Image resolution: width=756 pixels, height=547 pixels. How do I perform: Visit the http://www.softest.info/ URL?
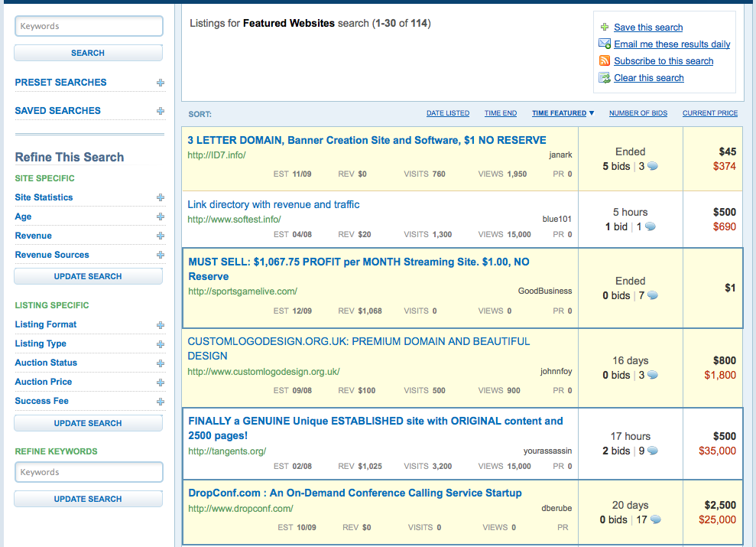[235, 220]
